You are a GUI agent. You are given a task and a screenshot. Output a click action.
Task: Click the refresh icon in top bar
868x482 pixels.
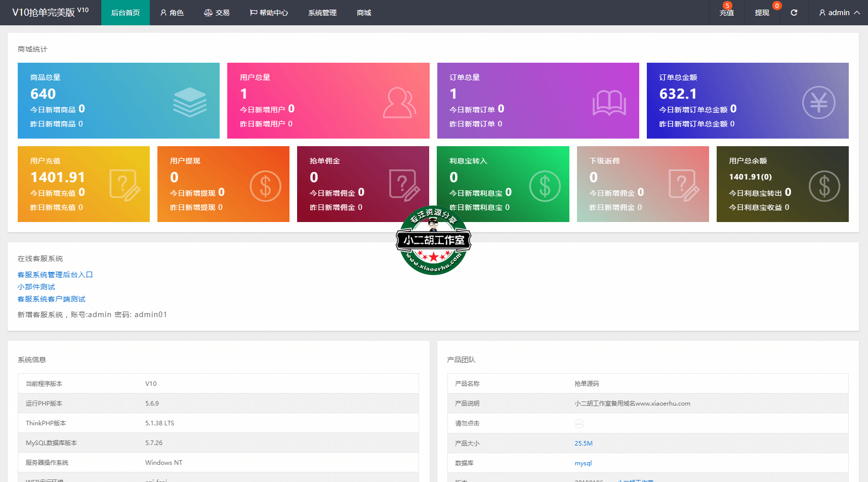click(794, 13)
